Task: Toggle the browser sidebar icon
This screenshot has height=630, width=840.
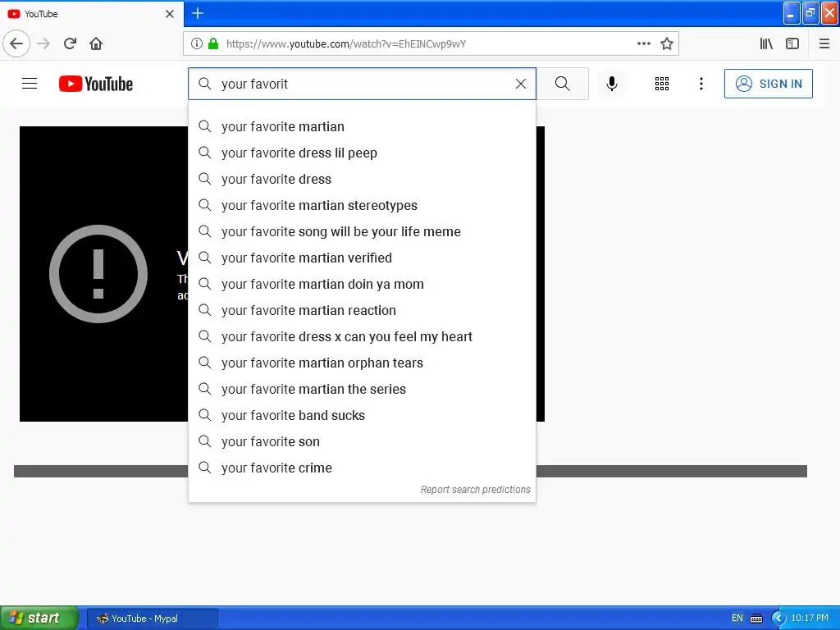Action: [792, 43]
